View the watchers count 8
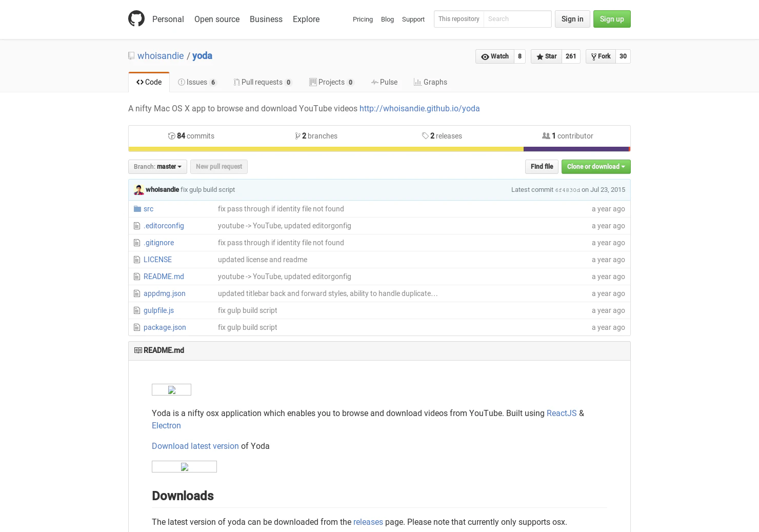The image size is (759, 532). [520, 56]
